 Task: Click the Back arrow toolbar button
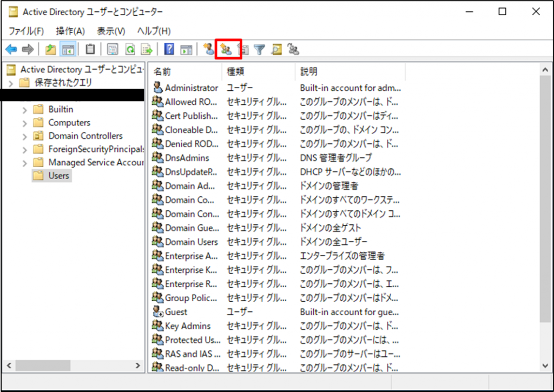[11, 49]
